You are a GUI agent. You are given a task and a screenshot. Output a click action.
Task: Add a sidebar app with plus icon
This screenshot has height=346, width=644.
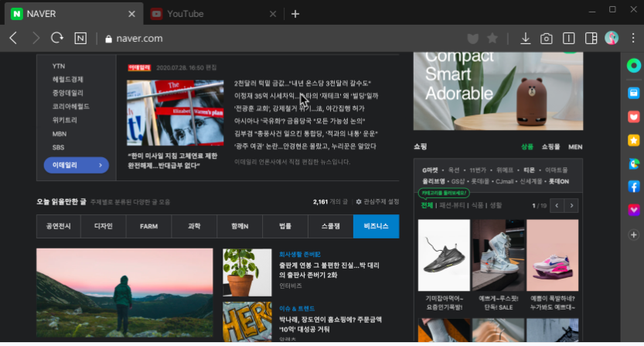634,235
